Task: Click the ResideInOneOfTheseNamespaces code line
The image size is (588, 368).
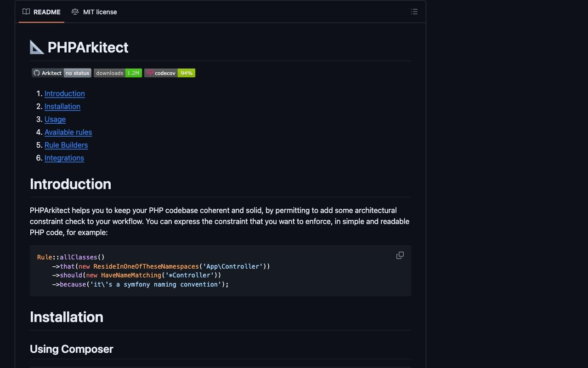Action: point(161,266)
